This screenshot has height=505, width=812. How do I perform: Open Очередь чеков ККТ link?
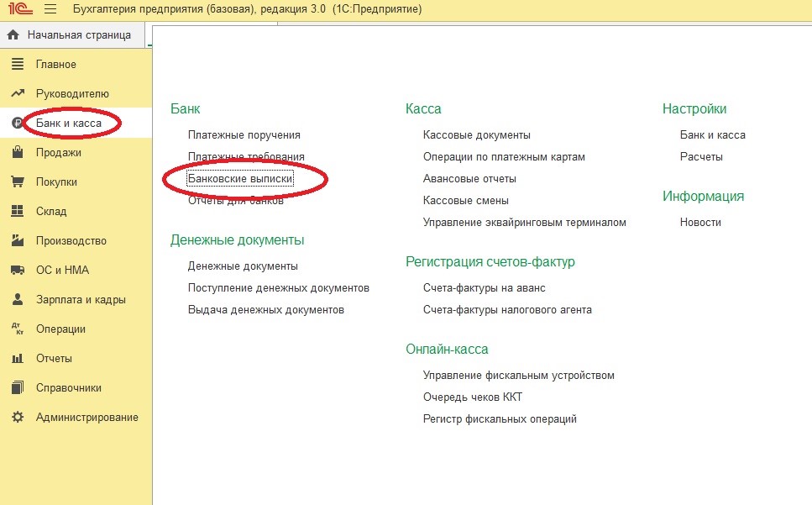click(x=473, y=397)
